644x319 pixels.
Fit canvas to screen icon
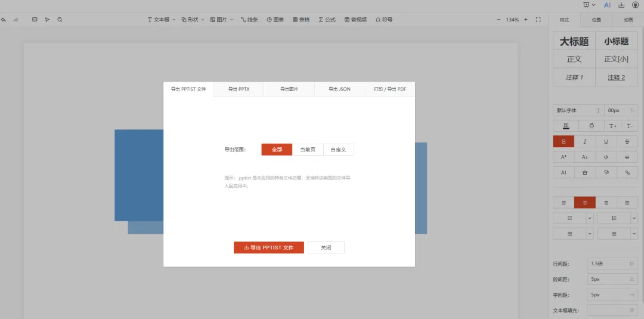[x=538, y=19]
